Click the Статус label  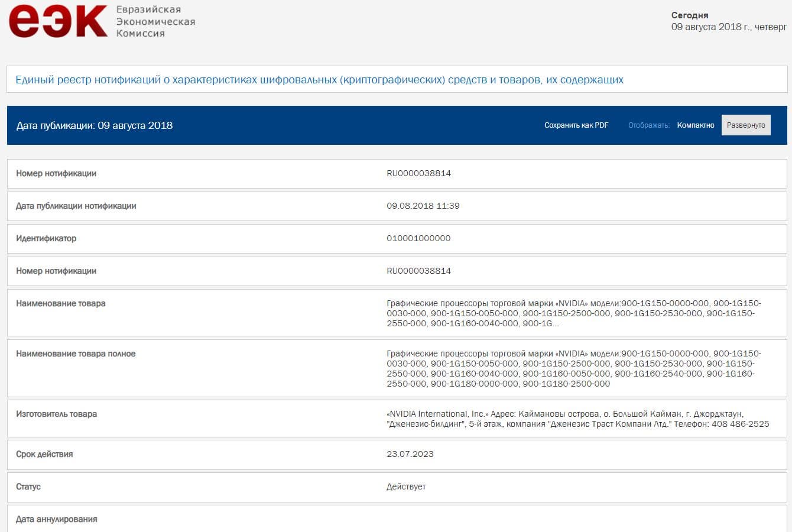[28, 486]
